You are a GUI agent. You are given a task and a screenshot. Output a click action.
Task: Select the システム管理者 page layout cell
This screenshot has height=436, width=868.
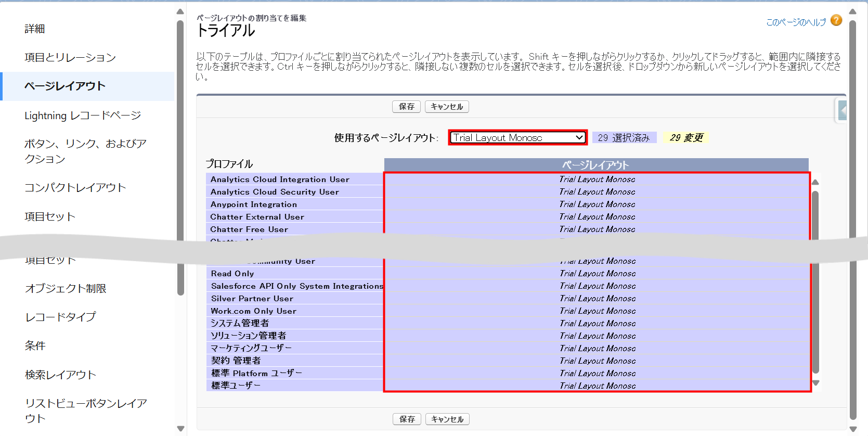pyautogui.click(x=597, y=324)
